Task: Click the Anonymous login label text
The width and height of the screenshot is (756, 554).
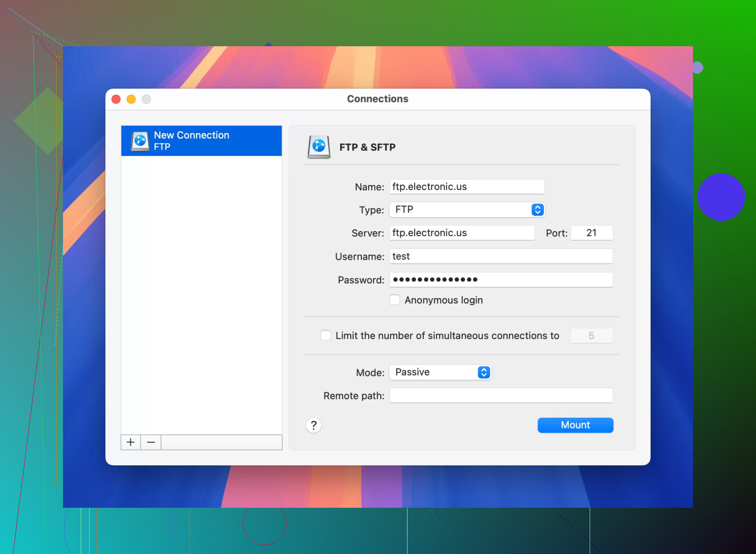Action: [x=443, y=300]
